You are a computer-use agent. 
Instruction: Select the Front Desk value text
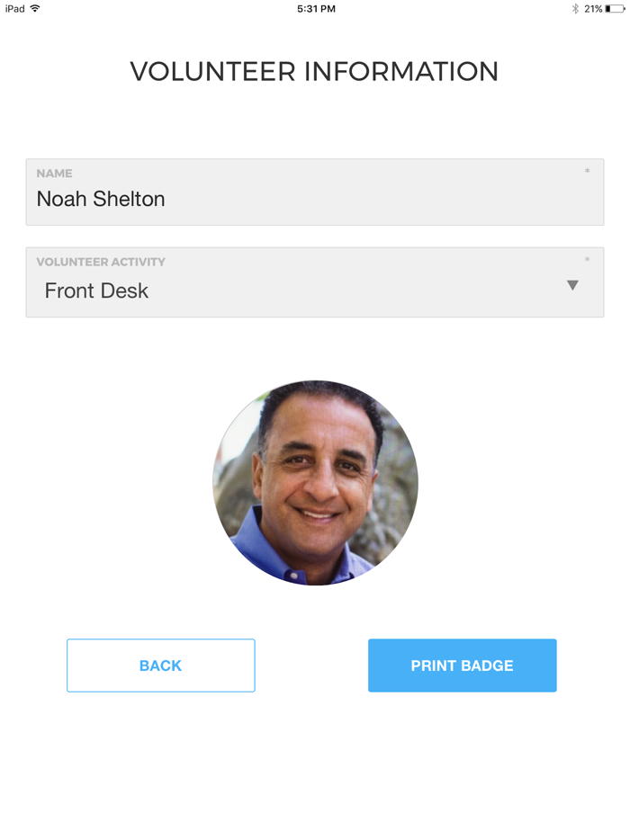(x=96, y=290)
